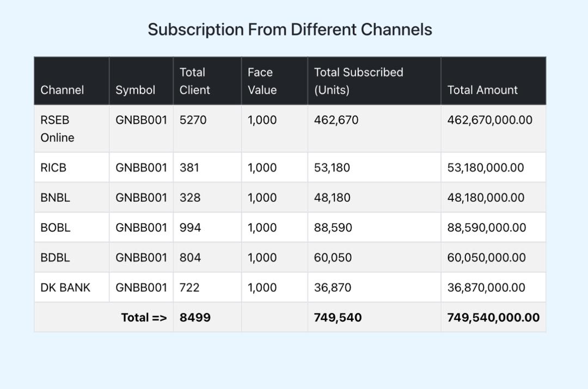Click the Subscription From Different Channels heading

(290, 29)
